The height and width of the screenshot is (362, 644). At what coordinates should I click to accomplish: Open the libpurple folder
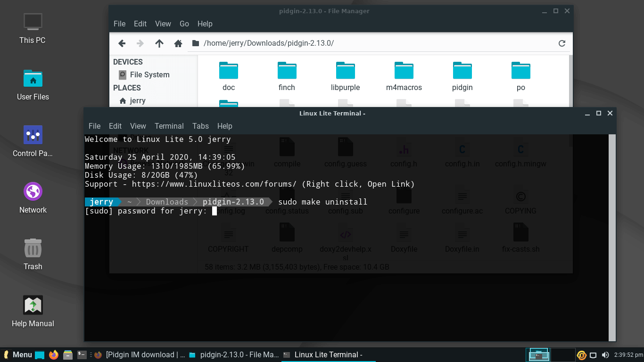345,76
